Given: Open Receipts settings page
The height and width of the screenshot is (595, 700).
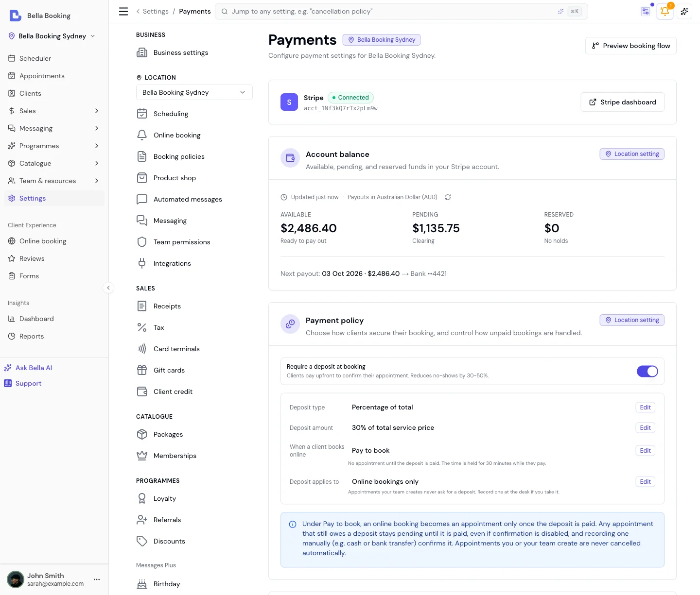Looking at the screenshot, I should click(194, 306).
